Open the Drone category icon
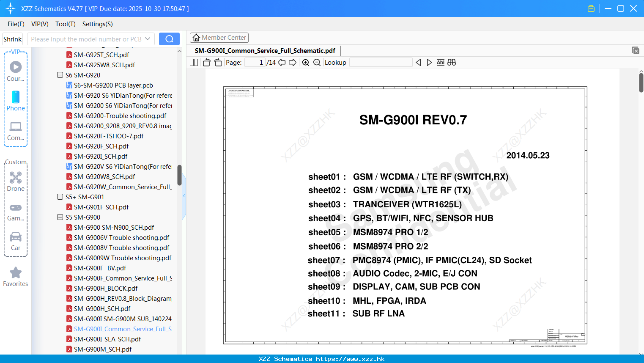Screen dimensions: 644x363 pos(16,177)
